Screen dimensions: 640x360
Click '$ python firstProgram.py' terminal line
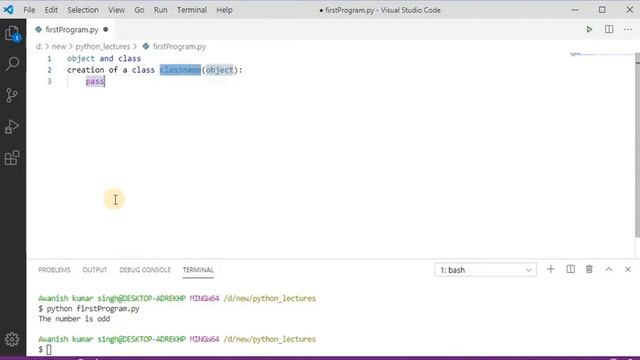89,309
